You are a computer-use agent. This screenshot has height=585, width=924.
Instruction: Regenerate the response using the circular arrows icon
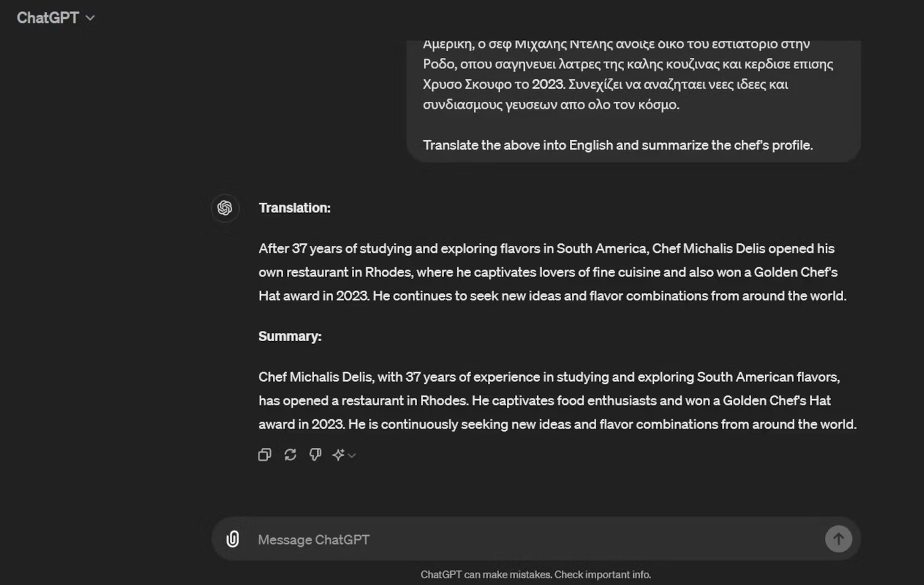point(290,455)
